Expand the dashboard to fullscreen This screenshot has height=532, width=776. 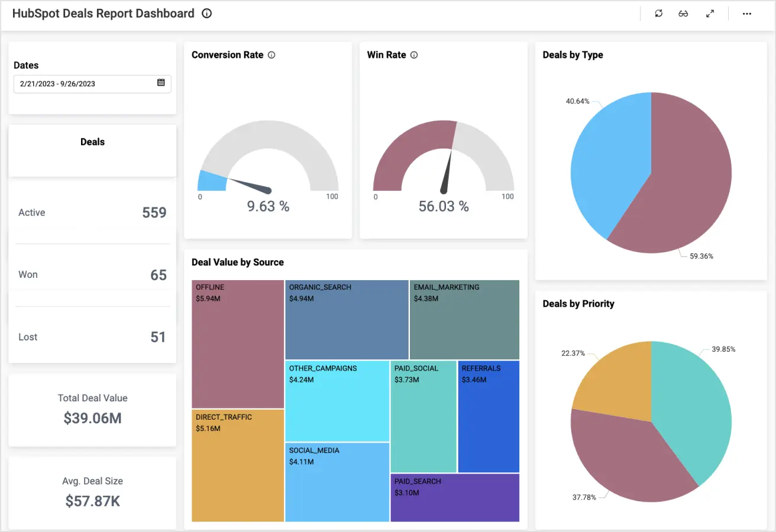tap(710, 13)
